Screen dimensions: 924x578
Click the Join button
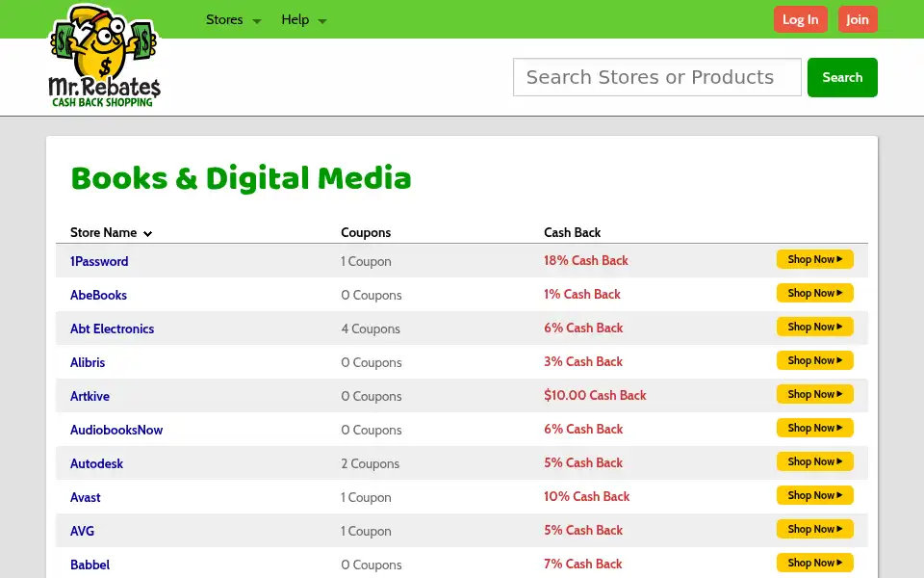tap(858, 19)
